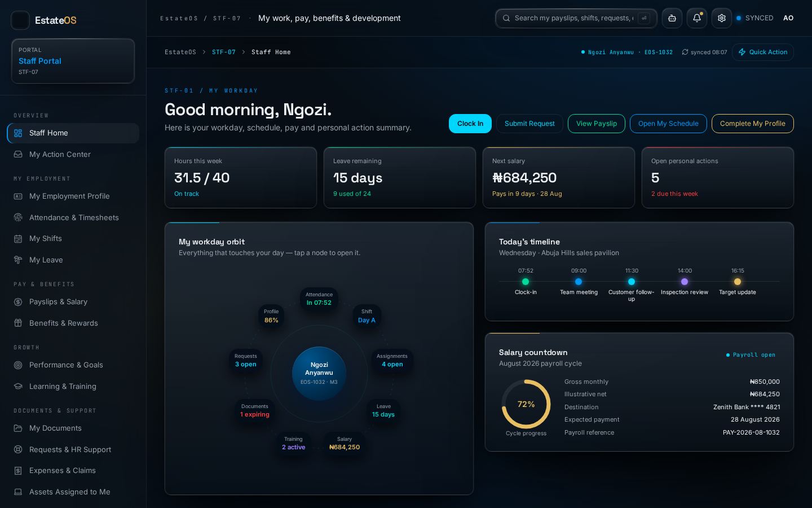
Task: Click the Benefits & Rewards gift icon
Action: coord(18,323)
